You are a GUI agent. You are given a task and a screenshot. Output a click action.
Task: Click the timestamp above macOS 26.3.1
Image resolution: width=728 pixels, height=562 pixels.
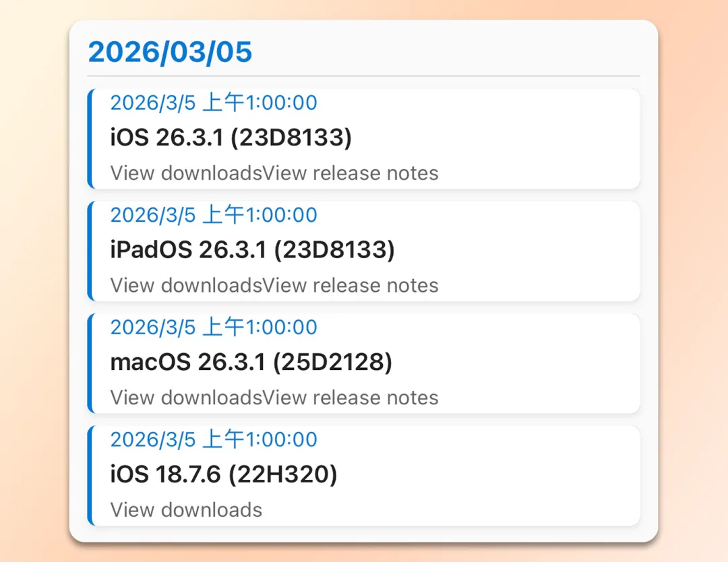click(x=213, y=327)
